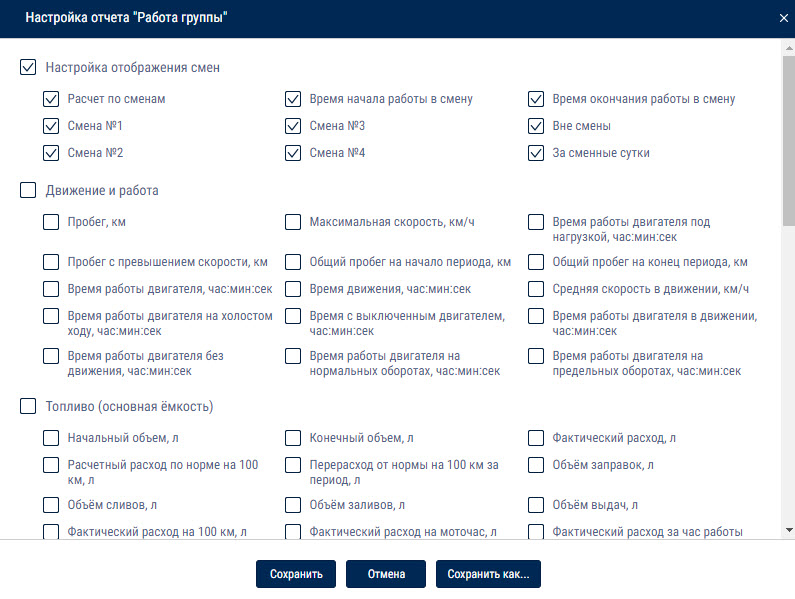Screen dimensions: 795x599
Task: Click the 'Отмена' button
Action: (x=386, y=574)
